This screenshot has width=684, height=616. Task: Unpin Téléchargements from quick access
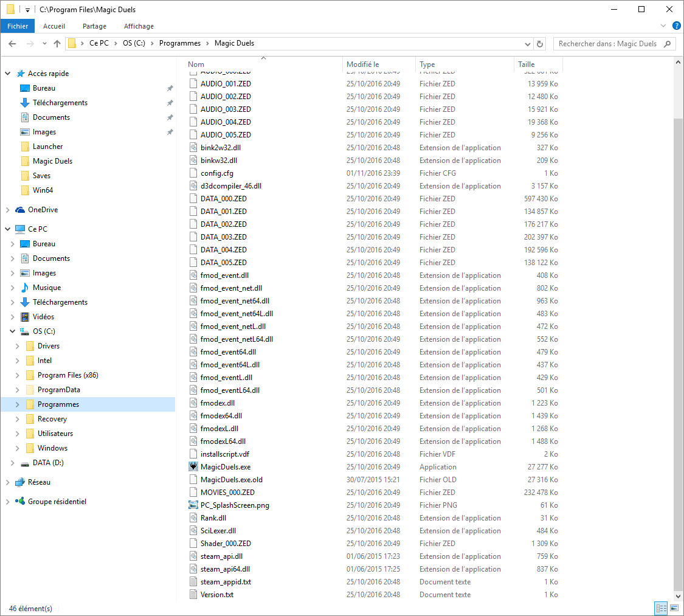tap(170, 103)
